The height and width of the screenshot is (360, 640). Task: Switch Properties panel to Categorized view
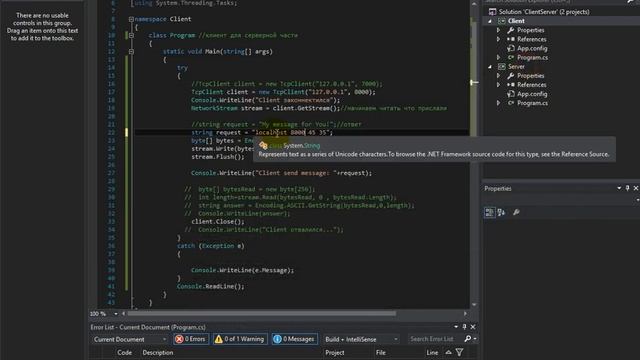point(489,212)
